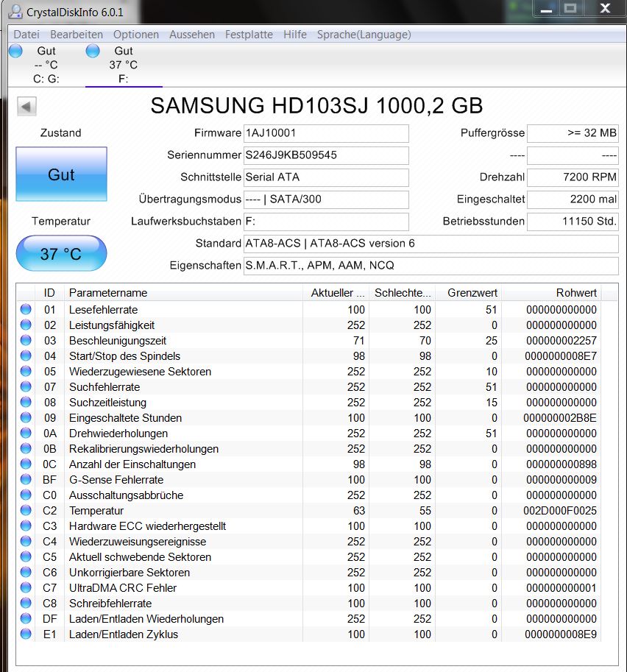Image resolution: width=627 pixels, height=672 pixels.
Task: Select the Laden/Entladen Wiederholungen row name
Action: click(x=146, y=618)
